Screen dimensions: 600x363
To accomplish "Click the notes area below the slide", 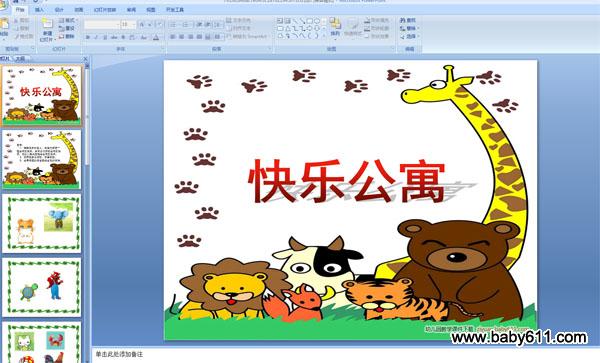I will [x=344, y=355].
